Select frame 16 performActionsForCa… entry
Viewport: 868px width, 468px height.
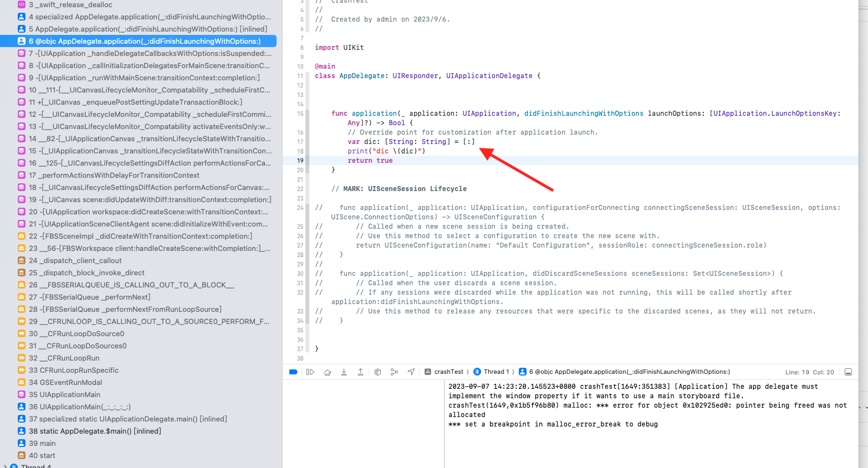pos(139,163)
